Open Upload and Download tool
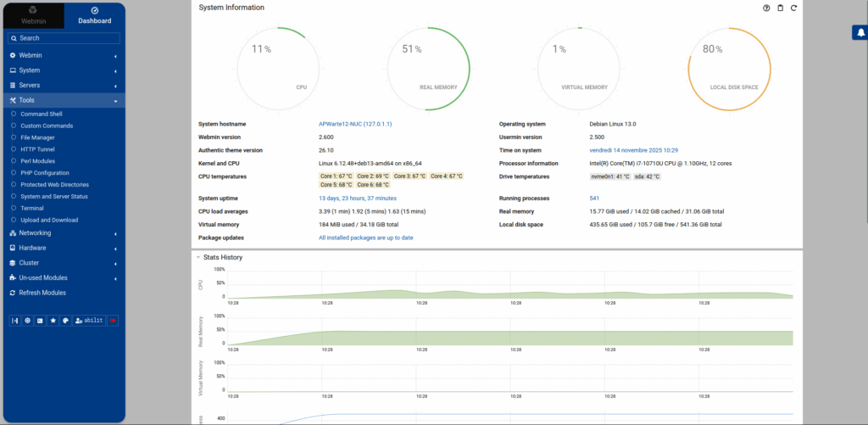The width and height of the screenshot is (868, 425). tap(49, 220)
